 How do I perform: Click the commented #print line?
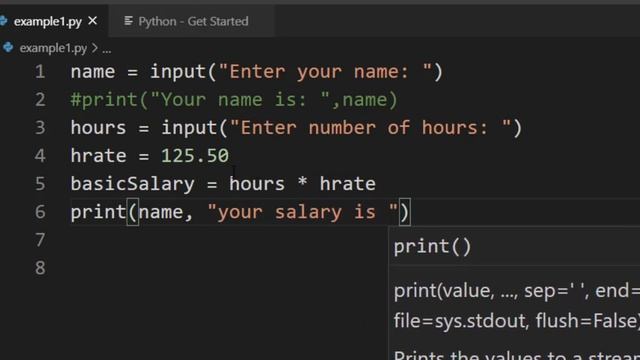pyautogui.click(x=234, y=100)
